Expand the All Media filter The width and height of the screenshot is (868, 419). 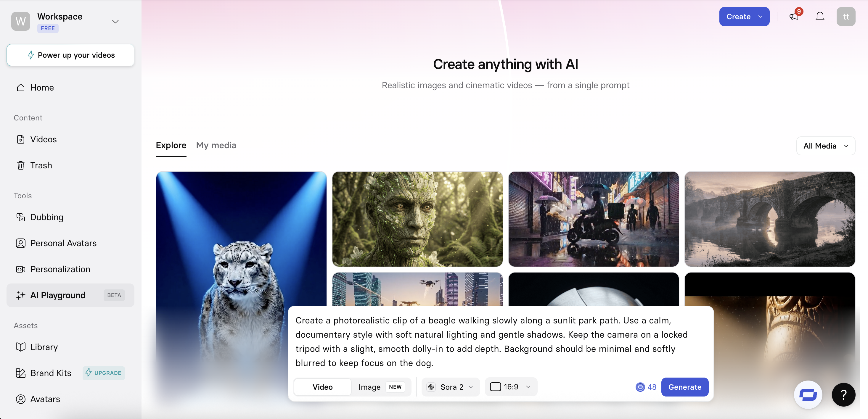(x=825, y=146)
